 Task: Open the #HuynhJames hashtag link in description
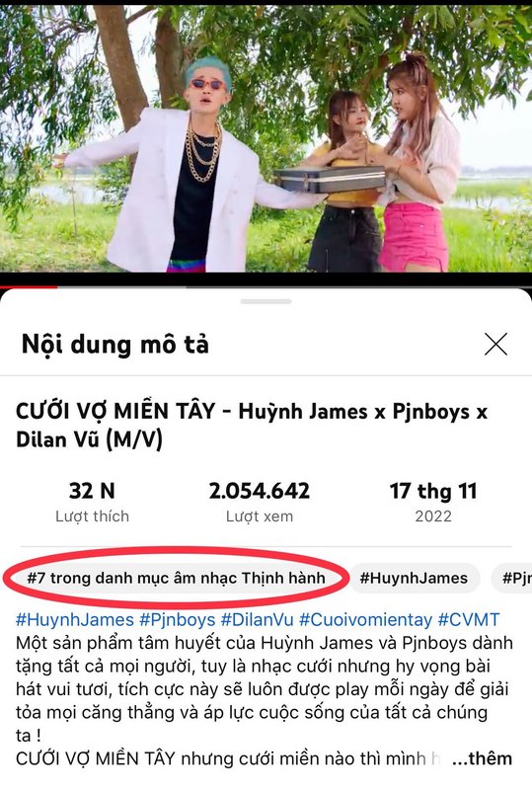click(75, 619)
